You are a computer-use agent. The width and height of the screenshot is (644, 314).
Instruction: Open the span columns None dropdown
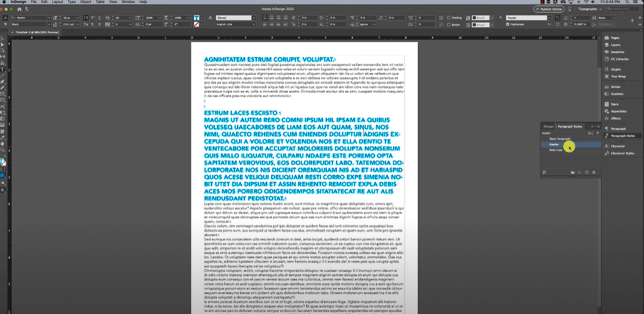click(x=607, y=18)
